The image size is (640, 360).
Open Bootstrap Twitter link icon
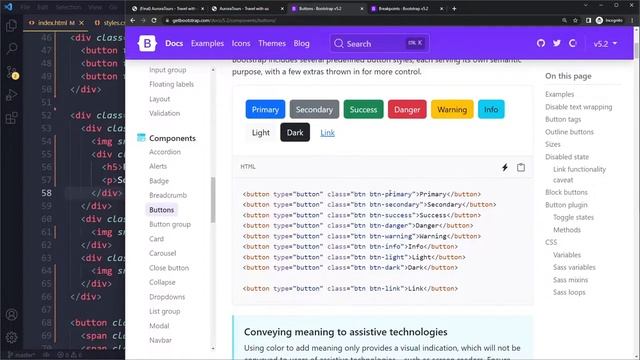[x=557, y=43]
